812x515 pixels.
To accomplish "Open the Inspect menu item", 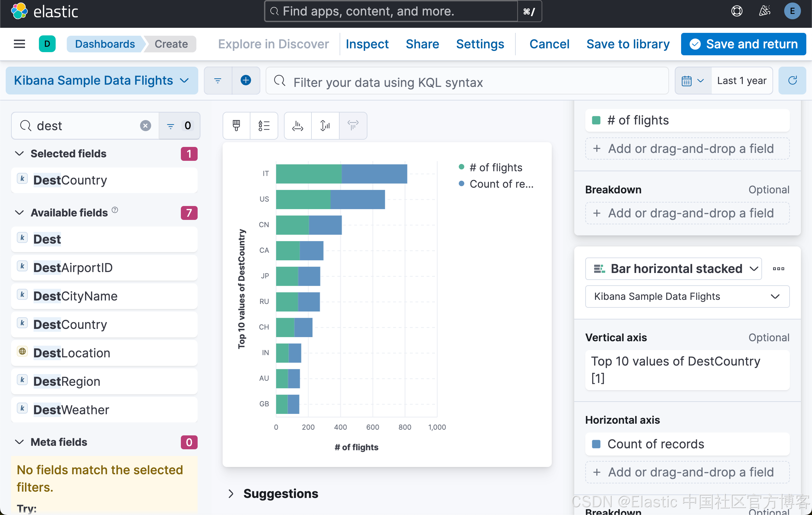I will point(367,44).
